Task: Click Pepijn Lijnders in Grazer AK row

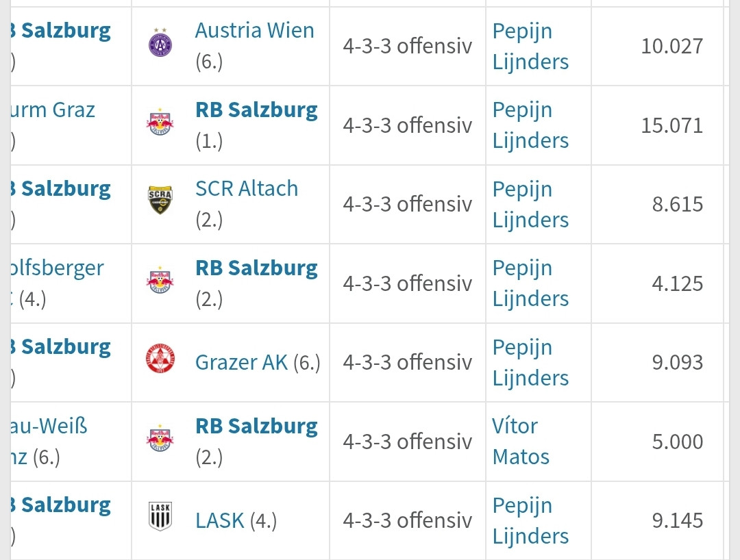Action: (530, 362)
